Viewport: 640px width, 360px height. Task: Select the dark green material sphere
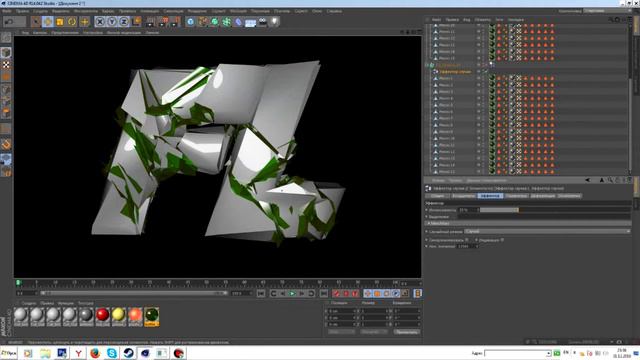(151, 315)
